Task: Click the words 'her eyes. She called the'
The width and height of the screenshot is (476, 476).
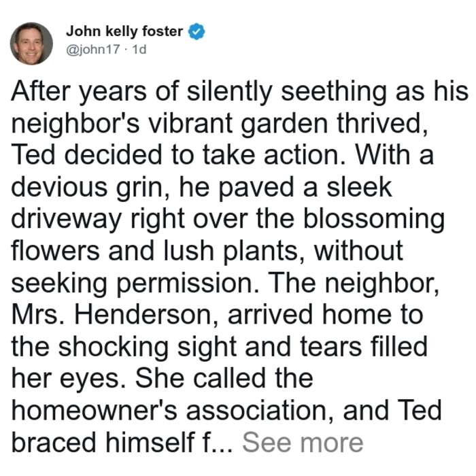Action: click(162, 379)
